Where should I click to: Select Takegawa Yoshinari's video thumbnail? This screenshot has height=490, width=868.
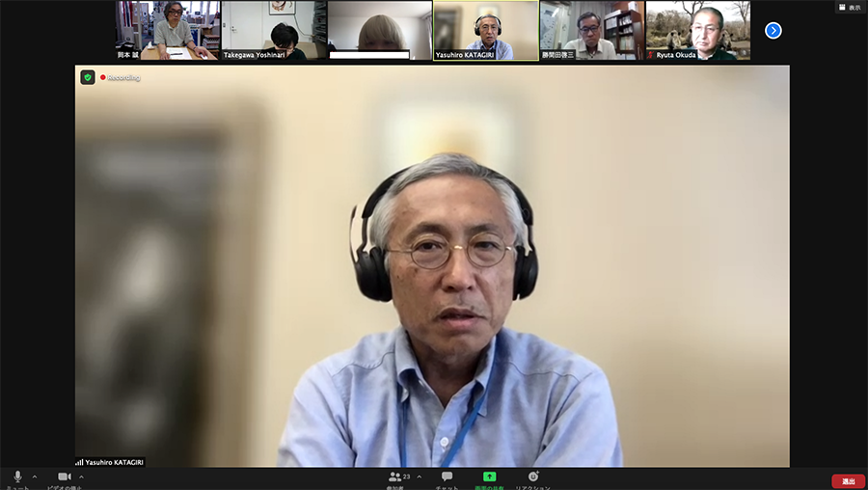coord(273,30)
